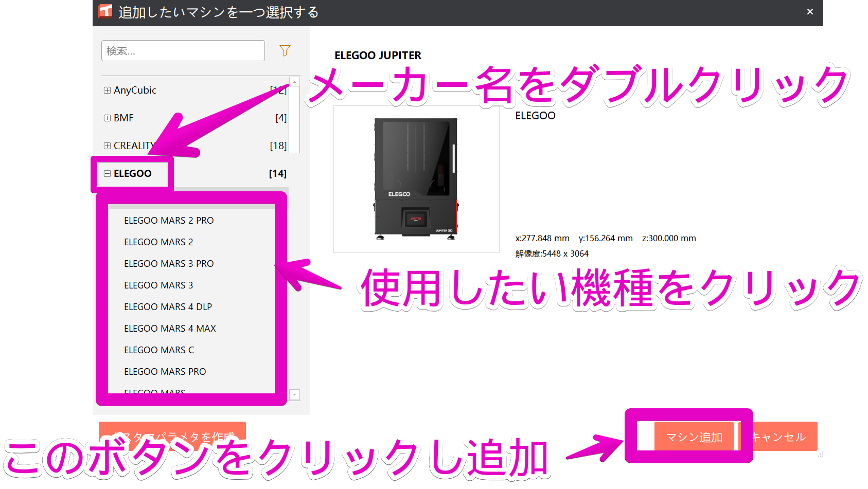Select the AnyCubic tree row
The width and height of the screenshot is (868, 489).
196,90
